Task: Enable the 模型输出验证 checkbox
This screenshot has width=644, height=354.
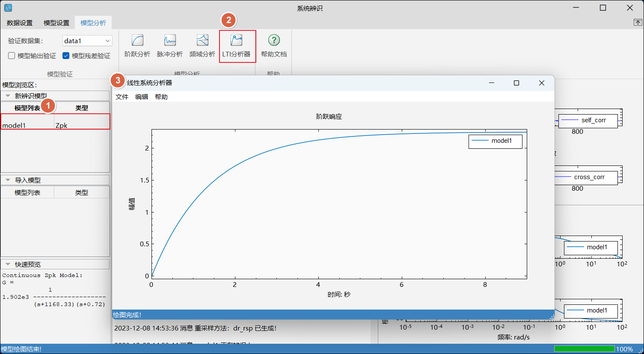Action: tap(12, 56)
